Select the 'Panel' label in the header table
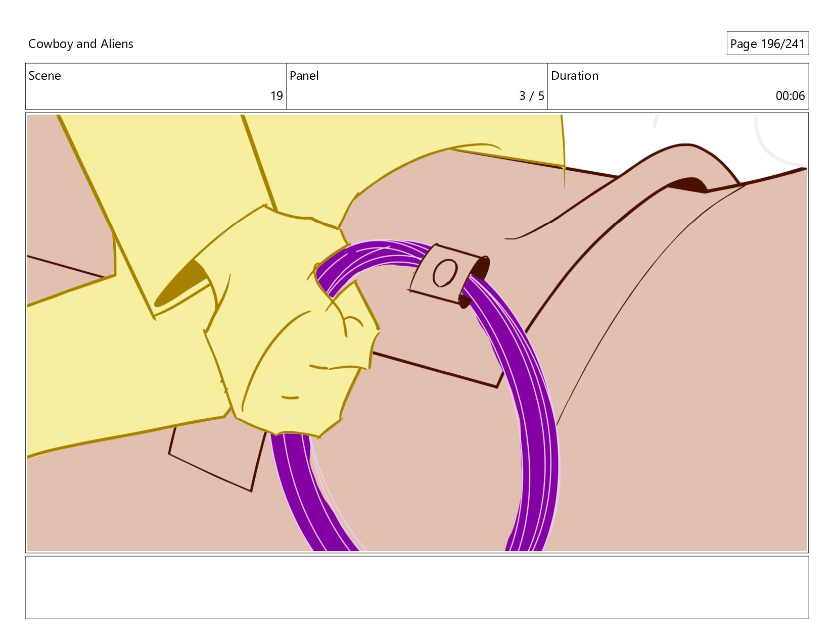The height and width of the screenshot is (644, 834). (x=304, y=76)
